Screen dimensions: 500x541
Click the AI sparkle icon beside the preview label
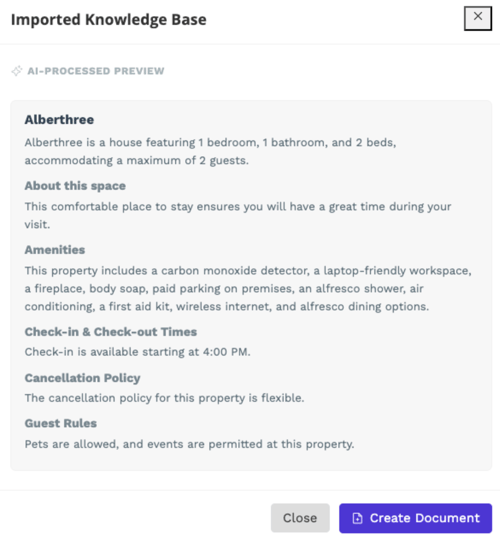click(17, 71)
